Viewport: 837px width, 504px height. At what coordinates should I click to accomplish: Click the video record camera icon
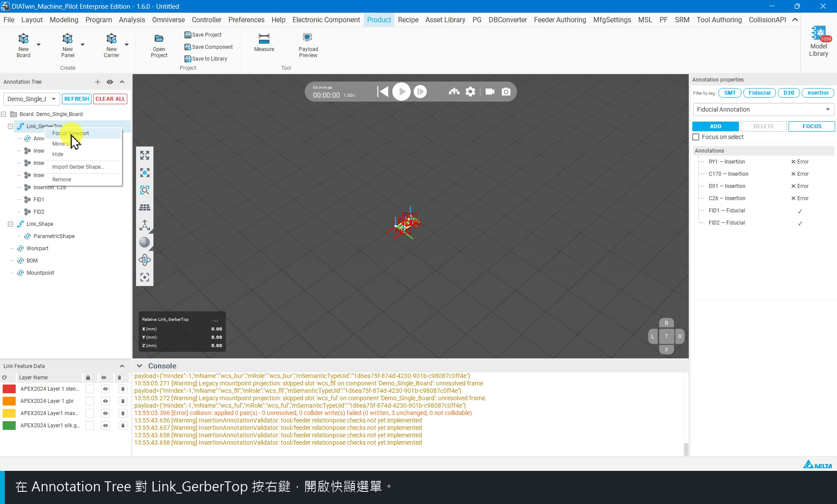point(490,92)
